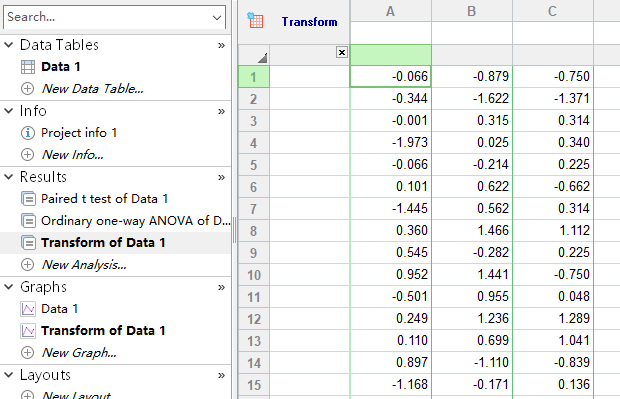Collapse the Layouts section
The height and width of the screenshot is (399, 620).
click(9, 375)
